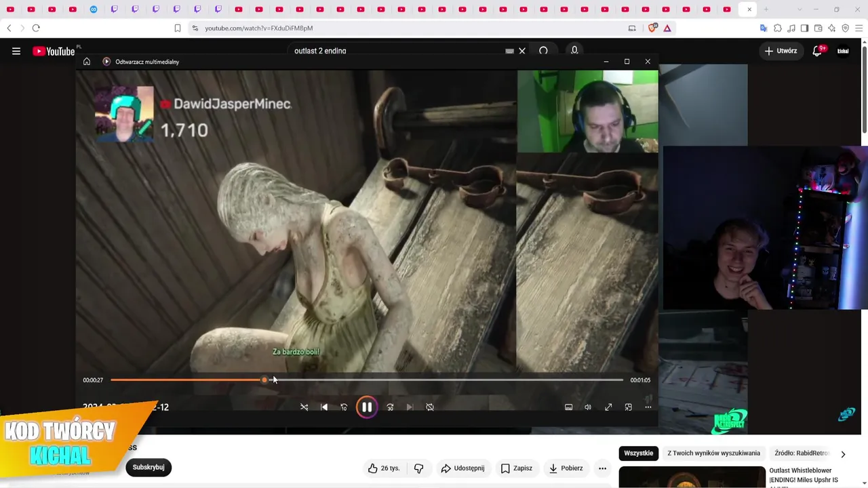Toggle repeat mode in media player
The width and height of the screenshot is (868, 488).
[x=430, y=407]
